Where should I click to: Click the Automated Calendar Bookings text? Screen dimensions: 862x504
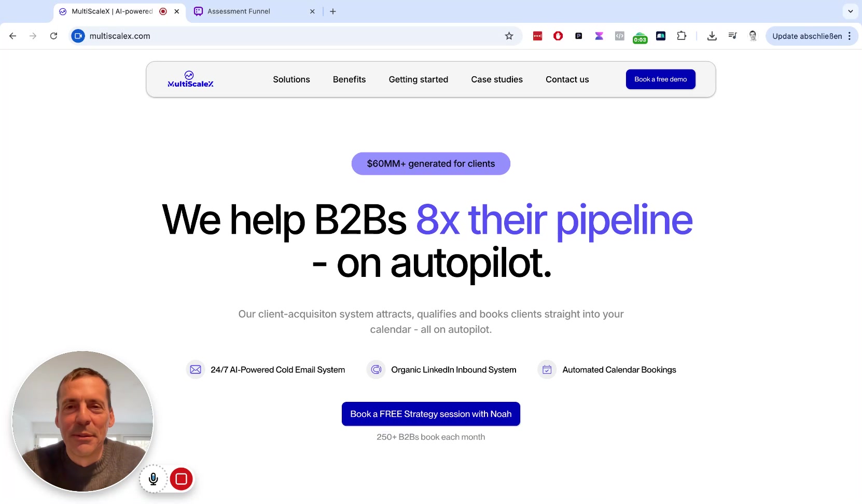pos(619,370)
